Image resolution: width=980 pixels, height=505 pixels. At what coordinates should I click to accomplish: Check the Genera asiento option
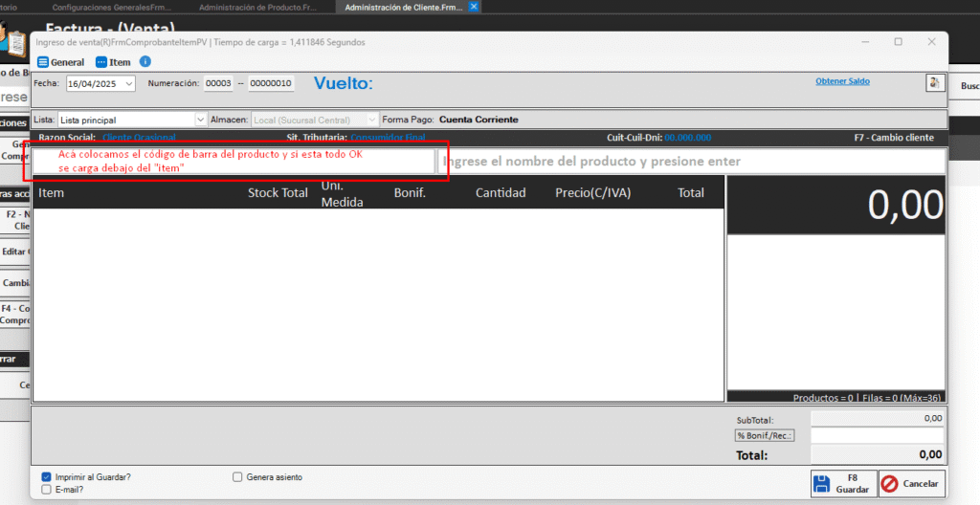point(237,476)
